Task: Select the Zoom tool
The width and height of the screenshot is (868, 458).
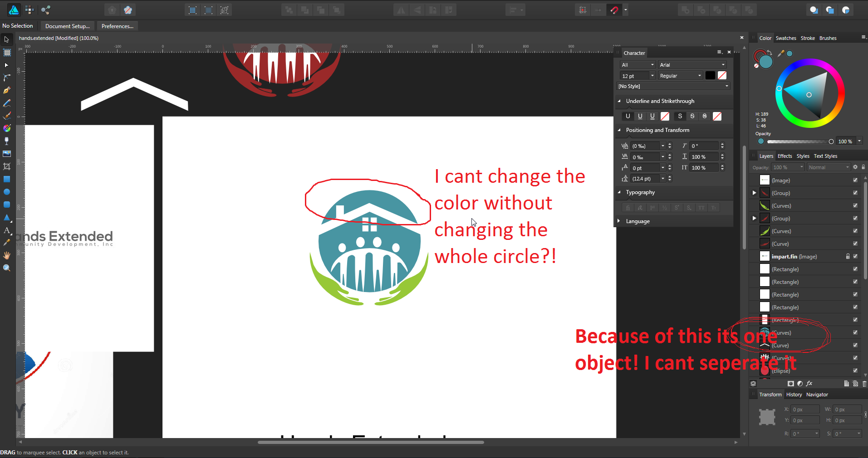Action: click(x=7, y=268)
